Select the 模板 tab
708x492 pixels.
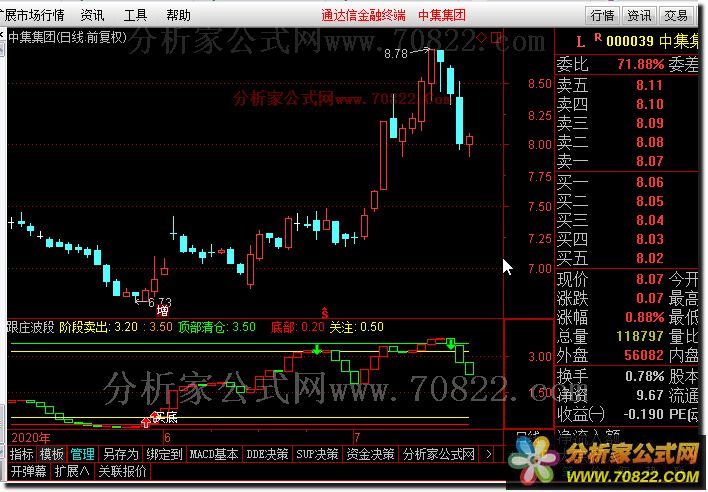[51, 454]
